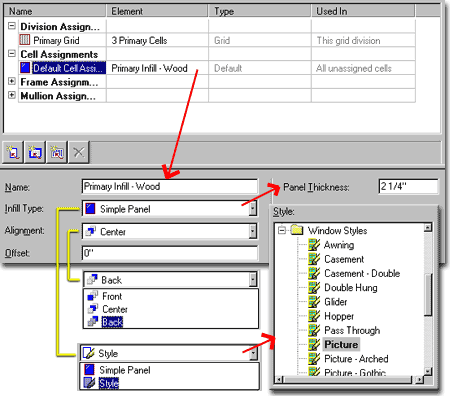The width and height of the screenshot is (450, 396).
Task: Click the Picture style icon
Action: 314,344
